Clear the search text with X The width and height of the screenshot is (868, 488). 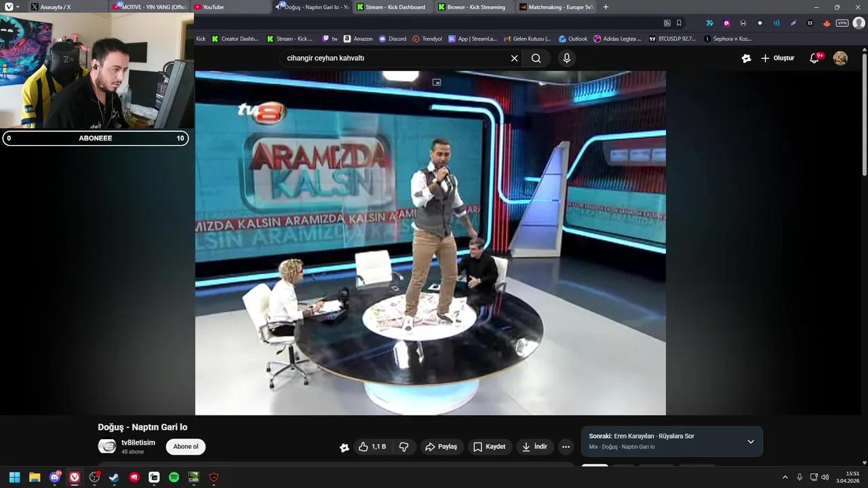(x=514, y=58)
